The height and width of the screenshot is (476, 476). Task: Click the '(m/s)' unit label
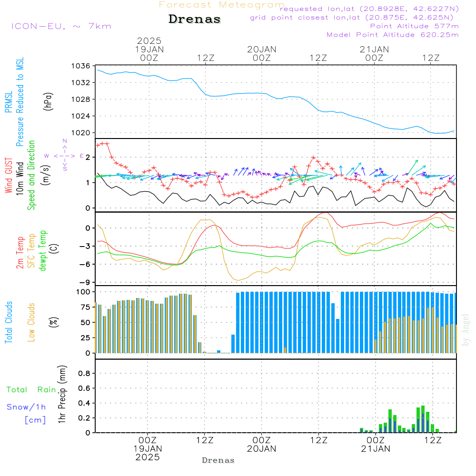click(x=46, y=175)
